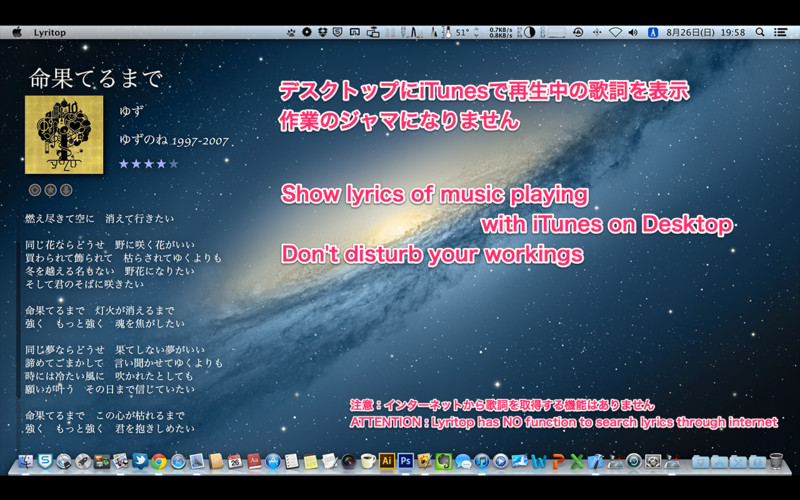Open Notification Center list icon
This screenshot has width=800, height=500.
781,32
